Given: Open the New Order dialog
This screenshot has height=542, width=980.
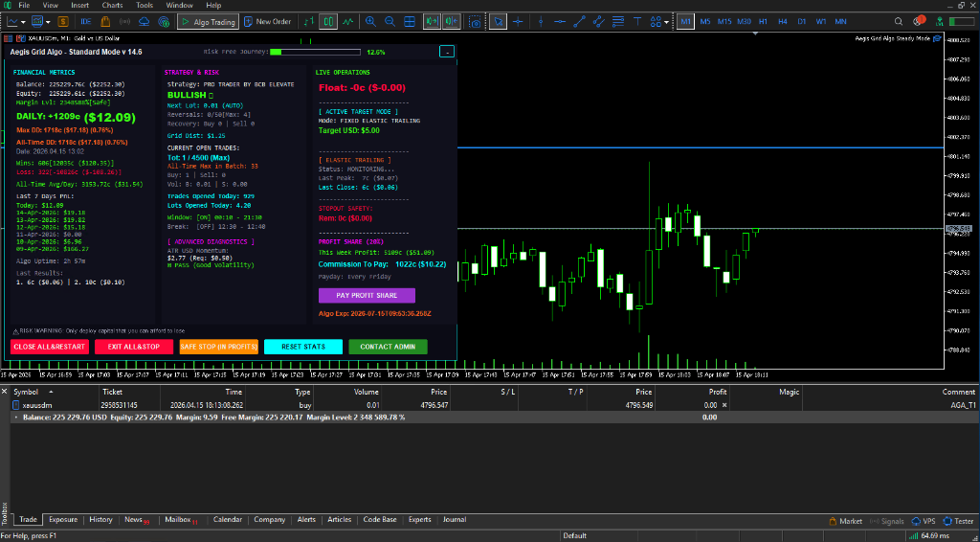Looking at the screenshot, I should pos(268,21).
